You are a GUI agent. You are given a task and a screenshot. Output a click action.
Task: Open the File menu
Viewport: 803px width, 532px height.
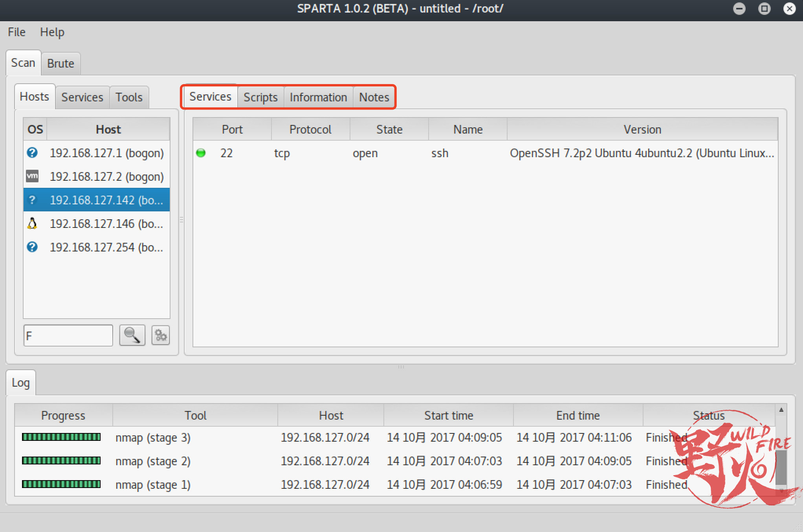click(x=16, y=32)
